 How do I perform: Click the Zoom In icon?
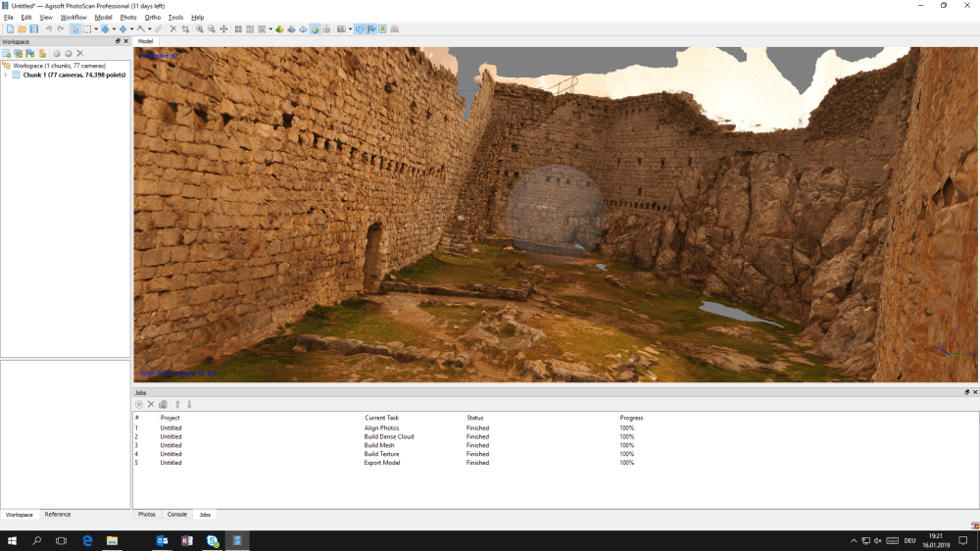point(200,29)
